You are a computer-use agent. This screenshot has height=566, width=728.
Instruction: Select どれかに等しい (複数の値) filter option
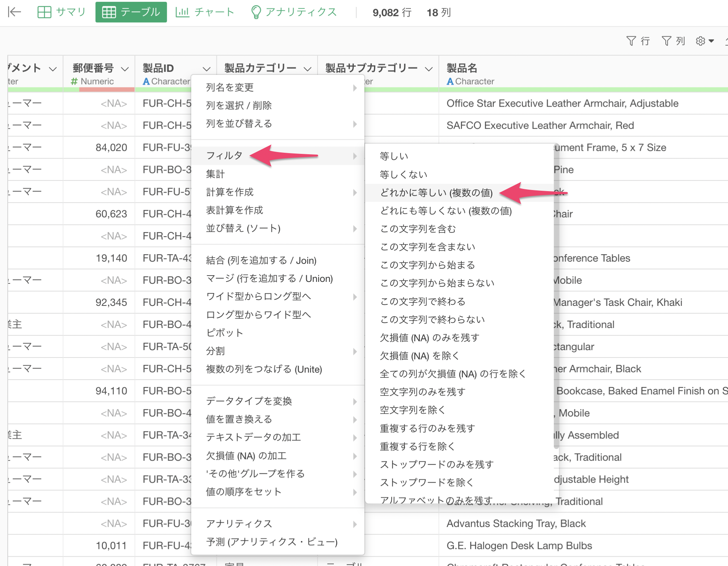pyautogui.click(x=436, y=193)
